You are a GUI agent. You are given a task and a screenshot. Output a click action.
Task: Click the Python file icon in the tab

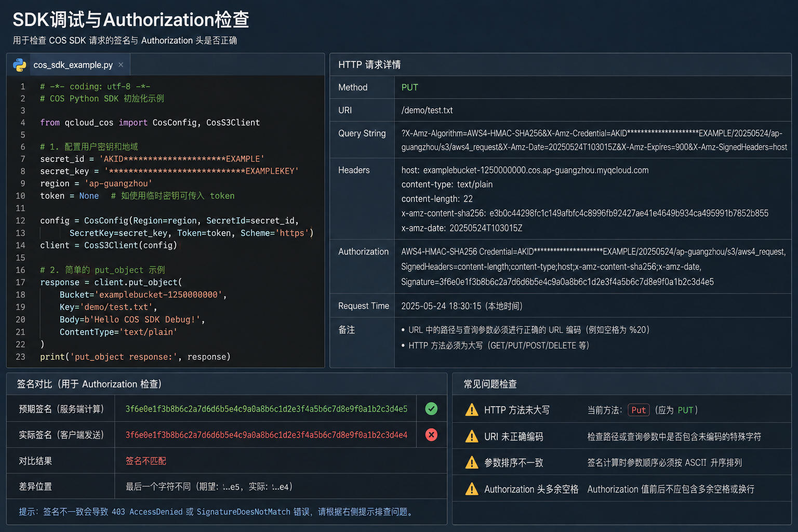point(20,65)
